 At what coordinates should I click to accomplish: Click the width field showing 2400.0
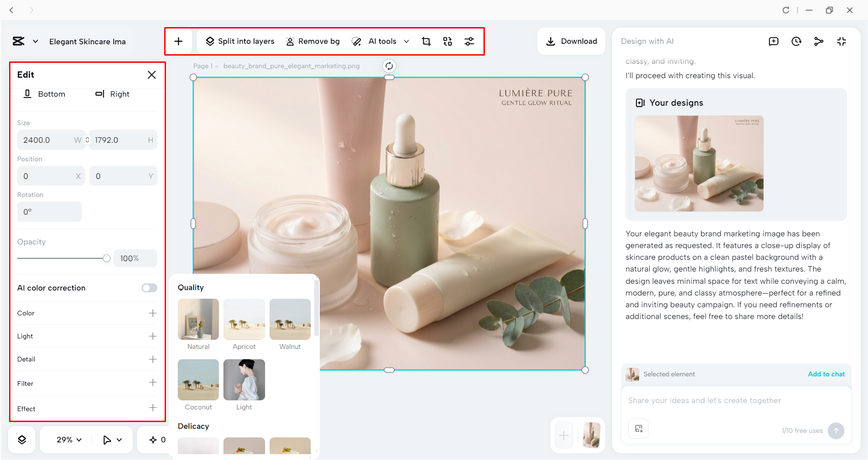pyautogui.click(x=51, y=140)
